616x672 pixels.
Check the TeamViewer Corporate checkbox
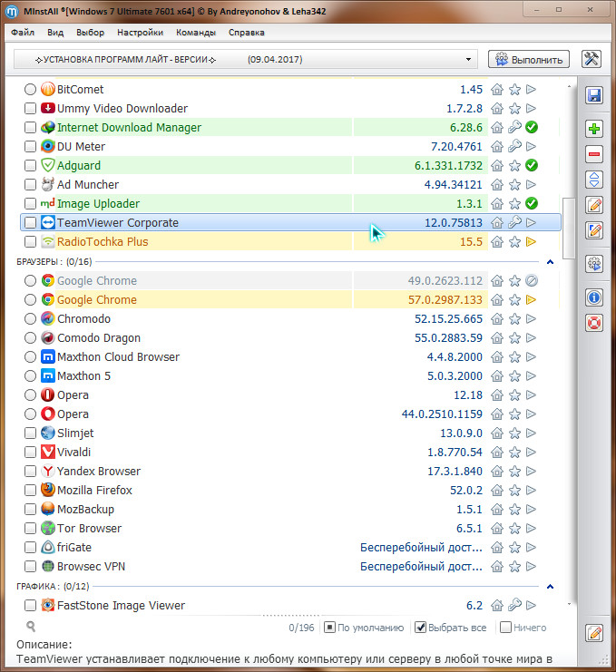30,222
